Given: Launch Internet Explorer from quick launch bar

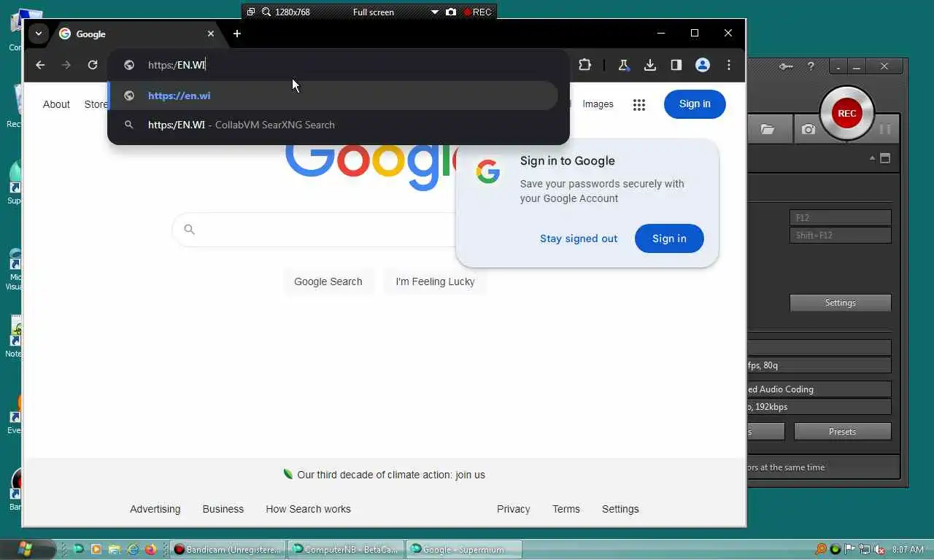Looking at the screenshot, I should pyautogui.click(x=133, y=549).
